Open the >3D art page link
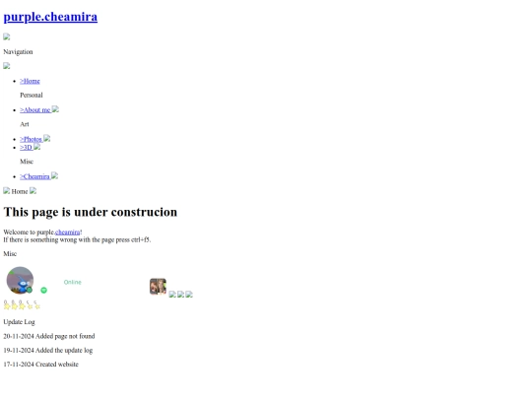 pyautogui.click(x=27, y=147)
